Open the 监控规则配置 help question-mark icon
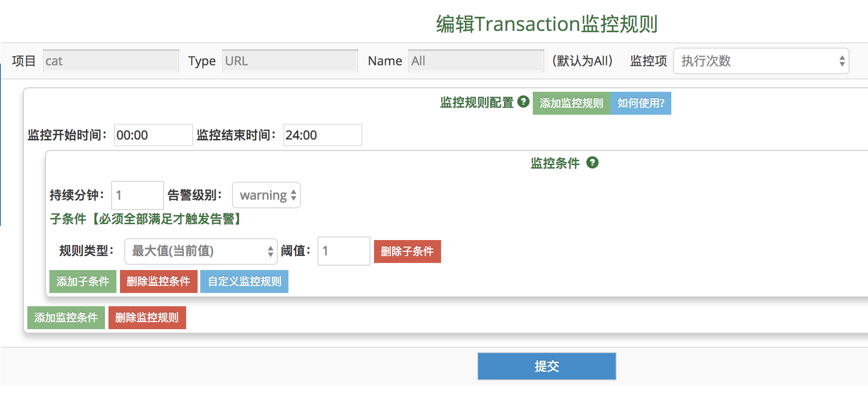 [523, 102]
